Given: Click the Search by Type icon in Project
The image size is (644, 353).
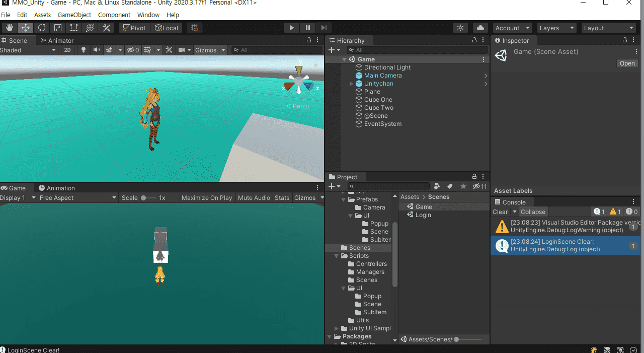Looking at the screenshot, I should [x=437, y=186].
